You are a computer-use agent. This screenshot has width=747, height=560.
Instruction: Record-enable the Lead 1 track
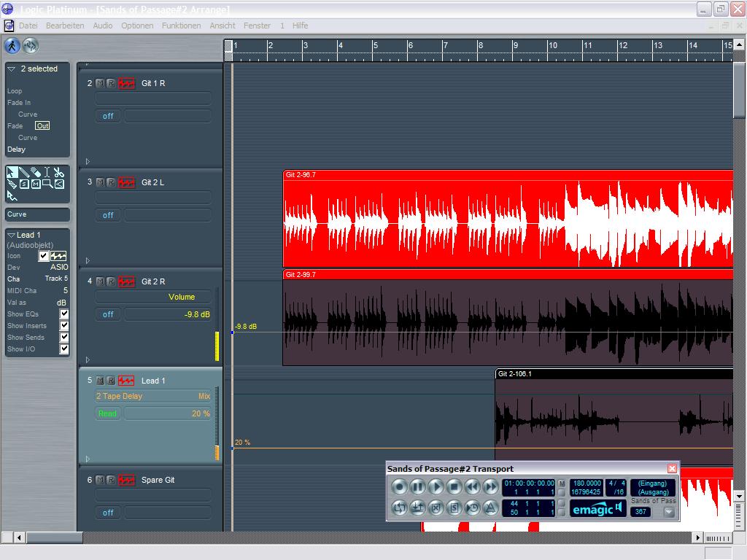click(111, 381)
